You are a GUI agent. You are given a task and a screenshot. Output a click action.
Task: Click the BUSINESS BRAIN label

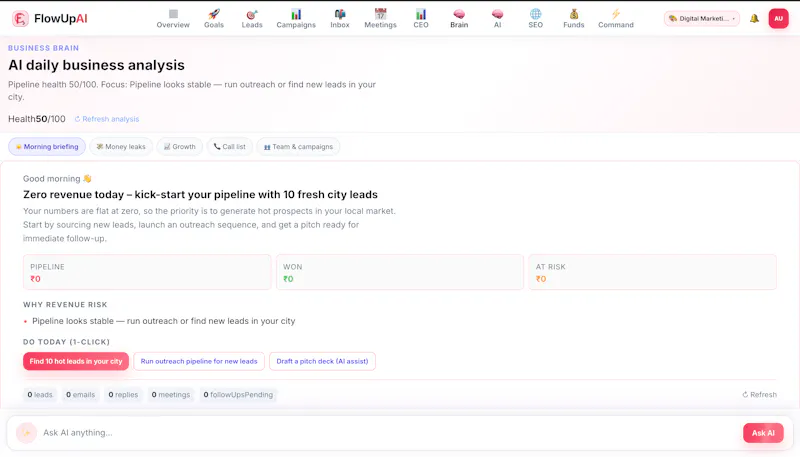tap(43, 48)
